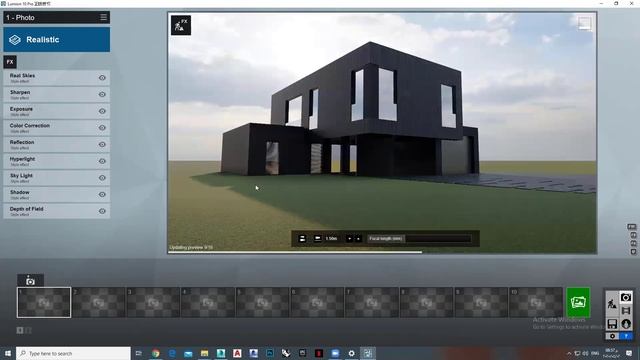The height and width of the screenshot is (360, 640).
Task: Toggle visibility of Sky Light effect
Action: (102, 178)
